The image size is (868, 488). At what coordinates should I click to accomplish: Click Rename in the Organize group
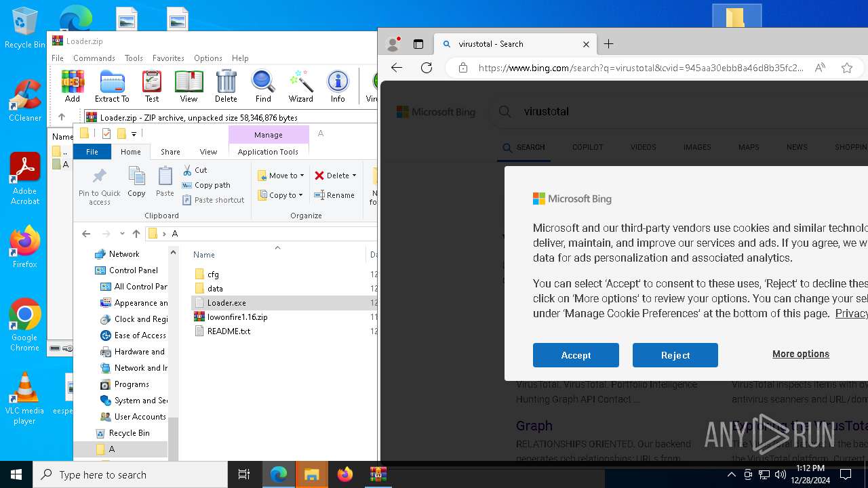(334, 195)
